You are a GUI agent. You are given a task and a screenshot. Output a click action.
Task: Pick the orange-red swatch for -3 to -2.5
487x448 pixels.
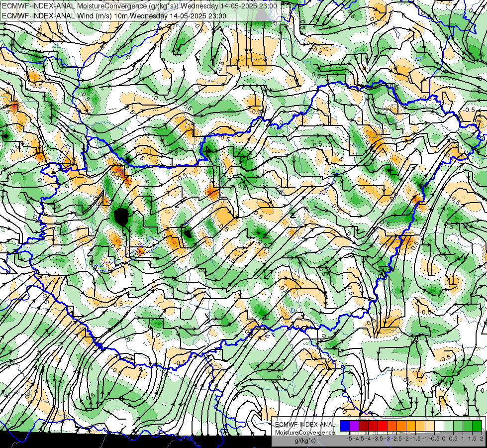click(392, 426)
